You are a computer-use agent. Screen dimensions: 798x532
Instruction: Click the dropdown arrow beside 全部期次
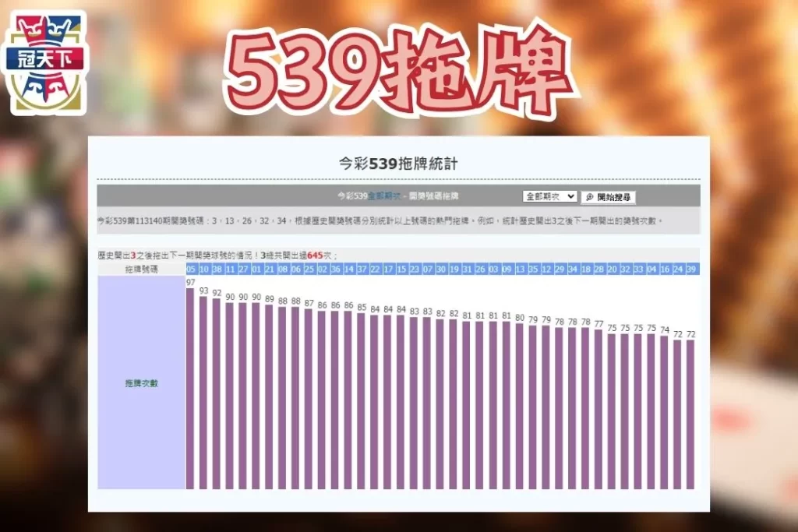573,196
